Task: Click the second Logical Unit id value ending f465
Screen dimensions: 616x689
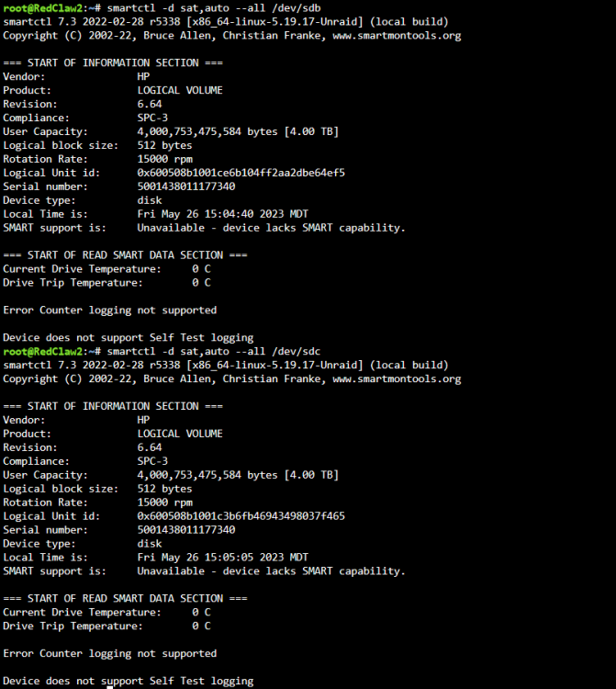Action: point(241,516)
